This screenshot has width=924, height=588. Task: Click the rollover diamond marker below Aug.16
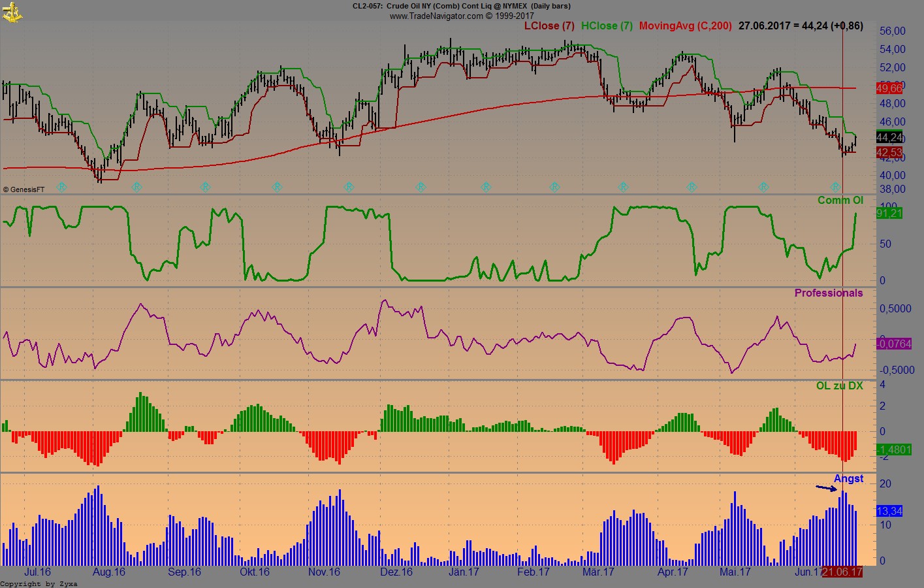tap(137, 187)
